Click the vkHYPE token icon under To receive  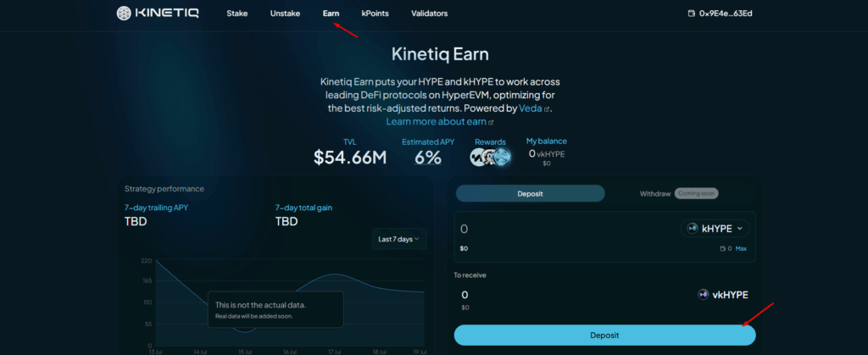pyautogui.click(x=703, y=295)
